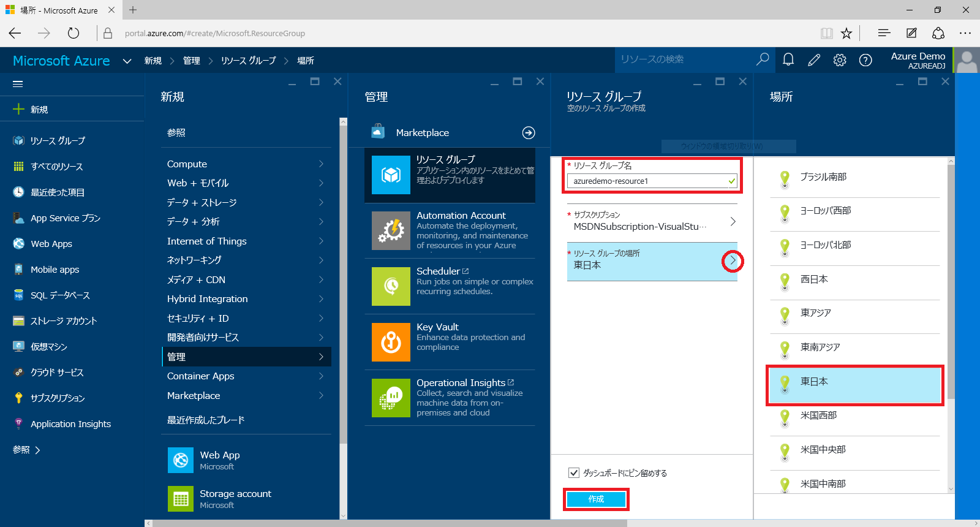This screenshot has height=527, width=980.
Task: Select the Operational Insights icon
Action: (x=391, y=398)
